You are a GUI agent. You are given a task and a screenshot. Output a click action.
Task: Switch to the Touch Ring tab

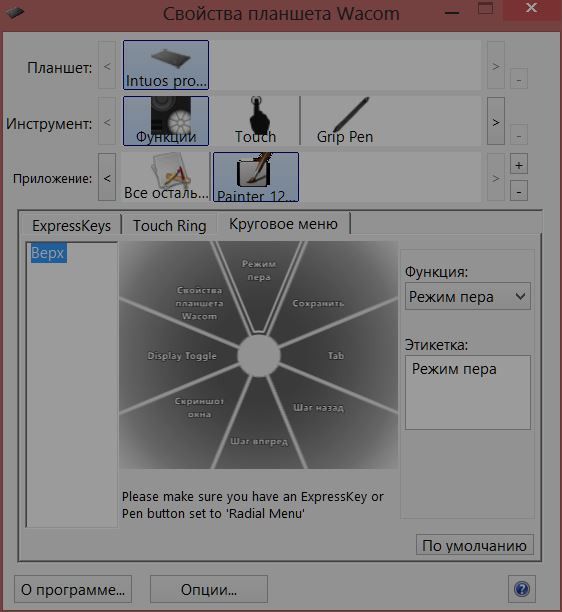point(170,225)
